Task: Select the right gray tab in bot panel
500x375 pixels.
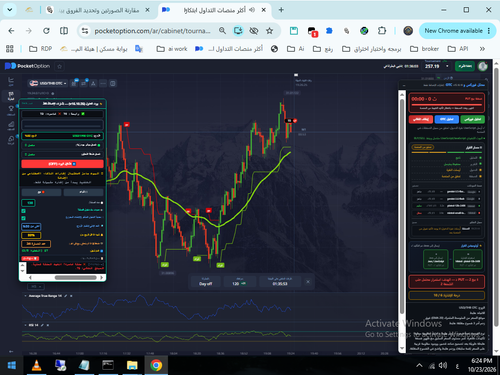Action: pos(83,192)
